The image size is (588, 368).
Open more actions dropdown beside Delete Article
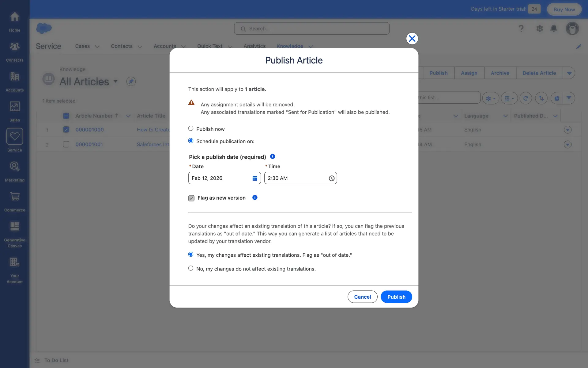pos(569,73)
